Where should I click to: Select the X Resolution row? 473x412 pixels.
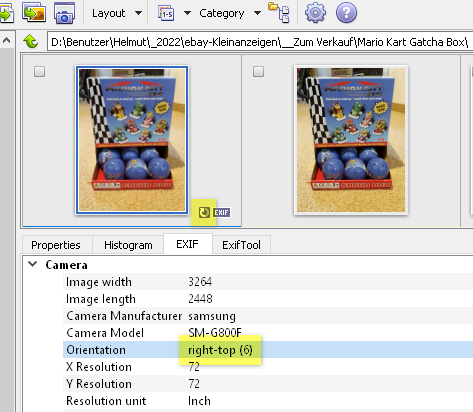click(x=268, y=367)
